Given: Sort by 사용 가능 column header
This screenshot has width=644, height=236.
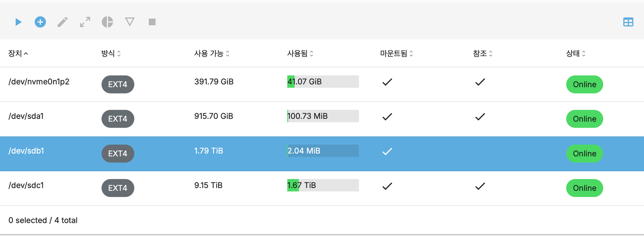Looking at the screenshot, I should click(x=212, y=54).
